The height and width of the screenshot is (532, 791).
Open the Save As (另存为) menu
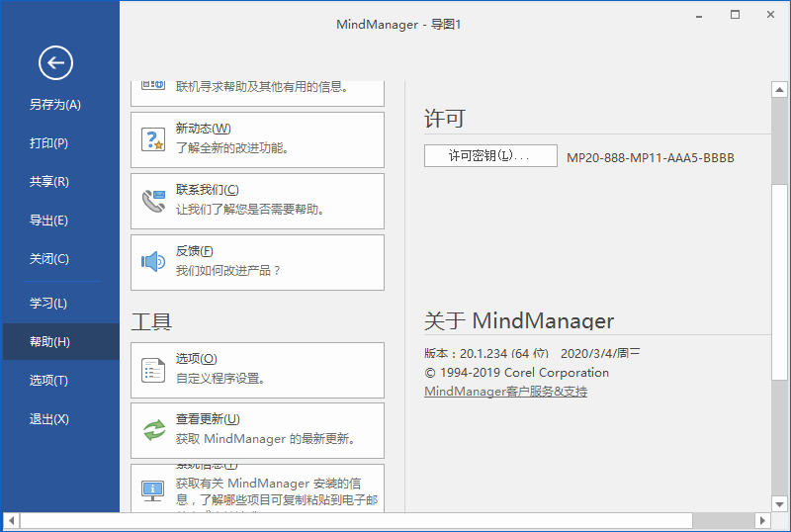point(55,105)
